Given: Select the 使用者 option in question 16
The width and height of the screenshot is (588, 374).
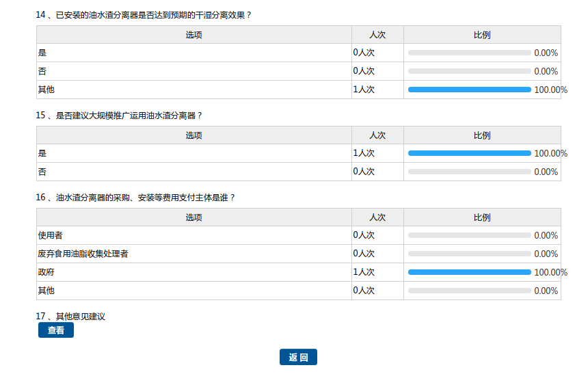Looking at the screenshot, I should coord(51,235).
